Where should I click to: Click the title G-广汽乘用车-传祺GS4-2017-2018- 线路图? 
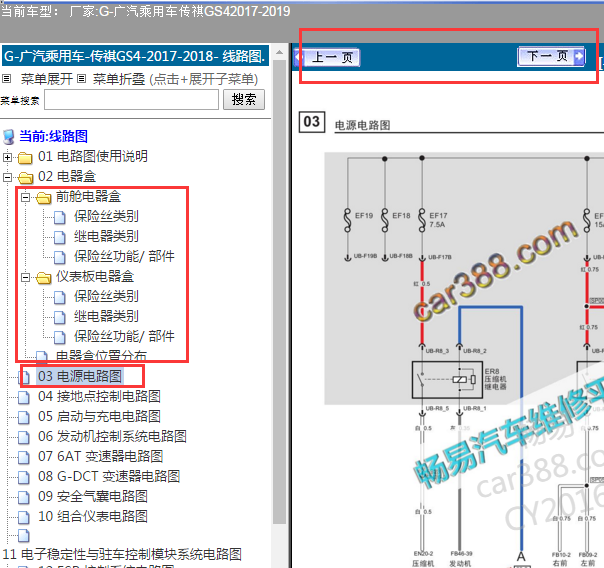pos(135,56)
